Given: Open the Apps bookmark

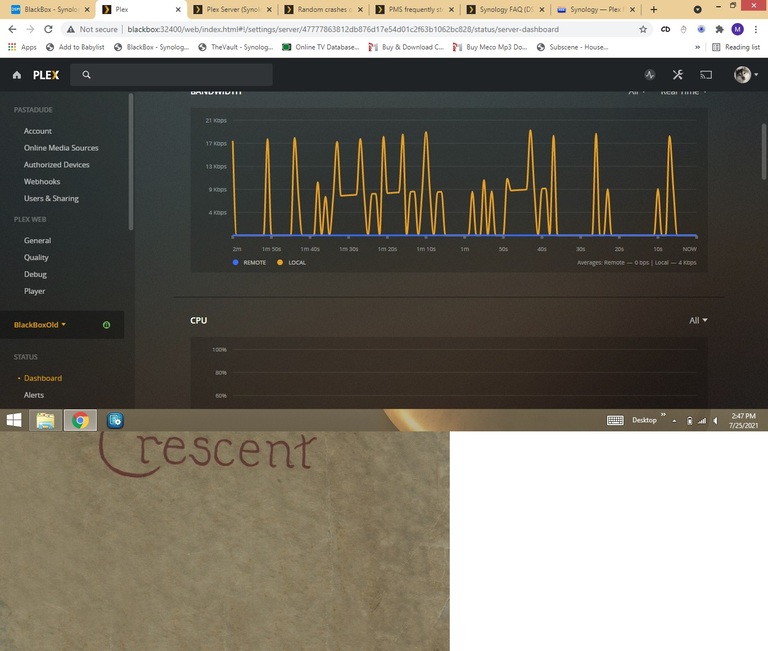Looking at the screenshot, I should pyautogui.click(x=23, y=47).
